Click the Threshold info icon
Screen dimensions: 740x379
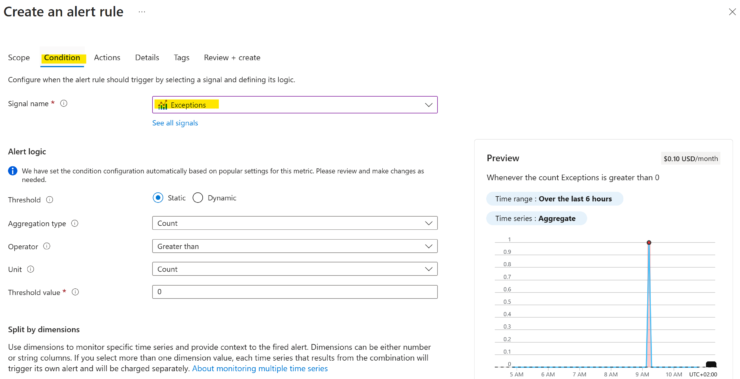[x=50, y=200]
